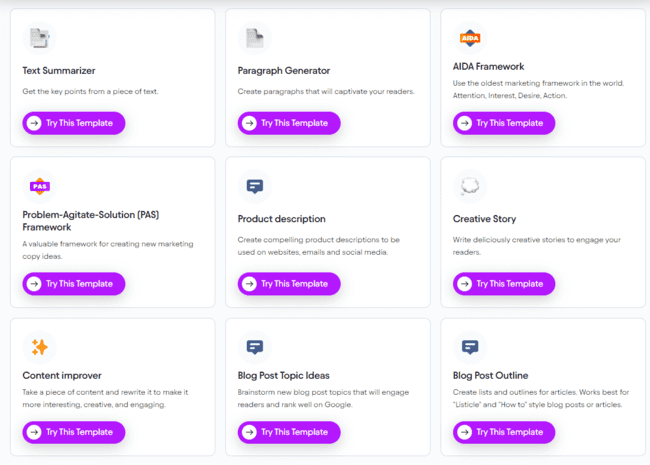This screenshot has width=650, height=465.
Task: Click the orange AIDA Framework icon
Action: [470, 38]
